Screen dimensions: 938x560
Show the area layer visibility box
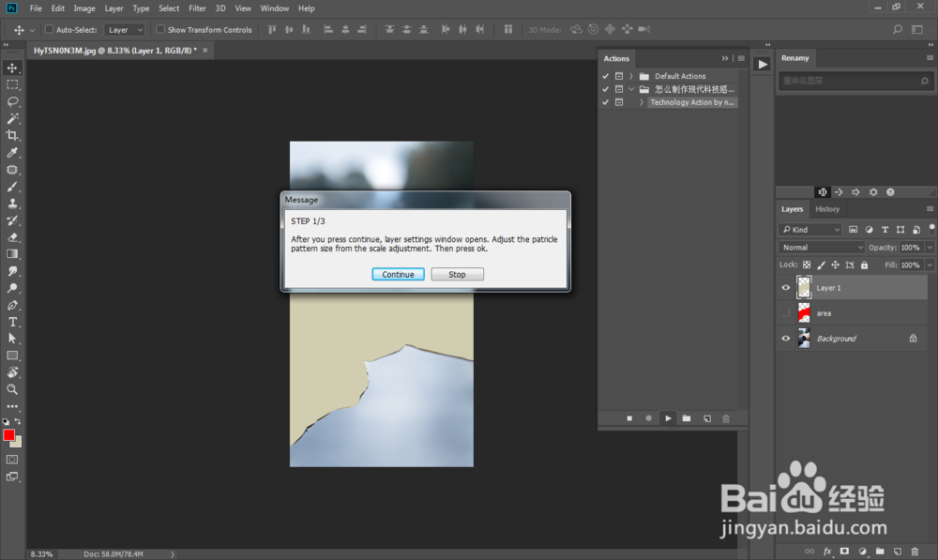click(785, 313)
